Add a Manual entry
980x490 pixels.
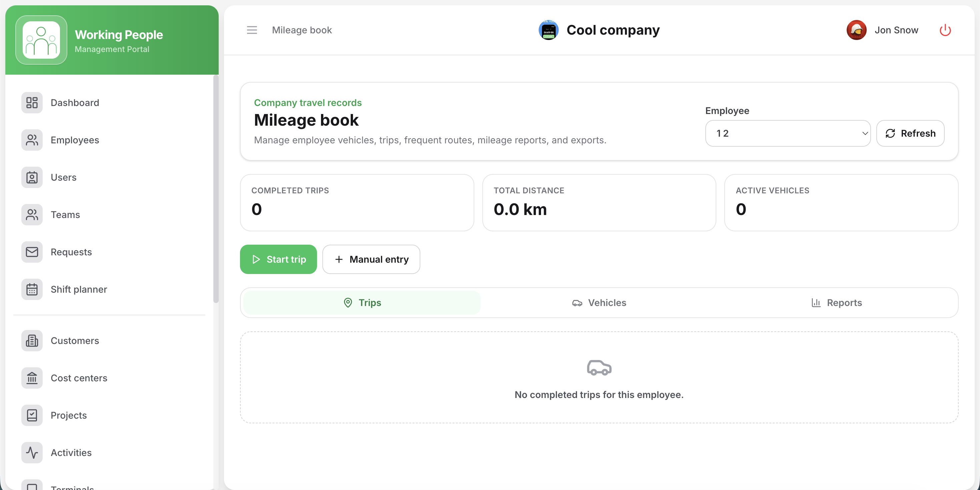coord(371,259)
